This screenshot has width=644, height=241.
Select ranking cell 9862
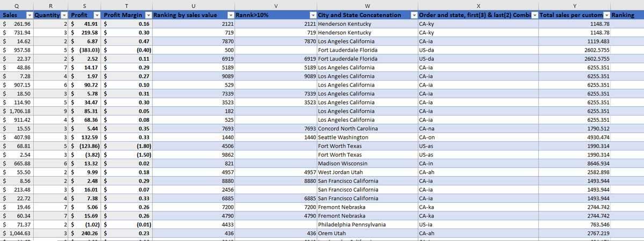click(x=194, y=155)
